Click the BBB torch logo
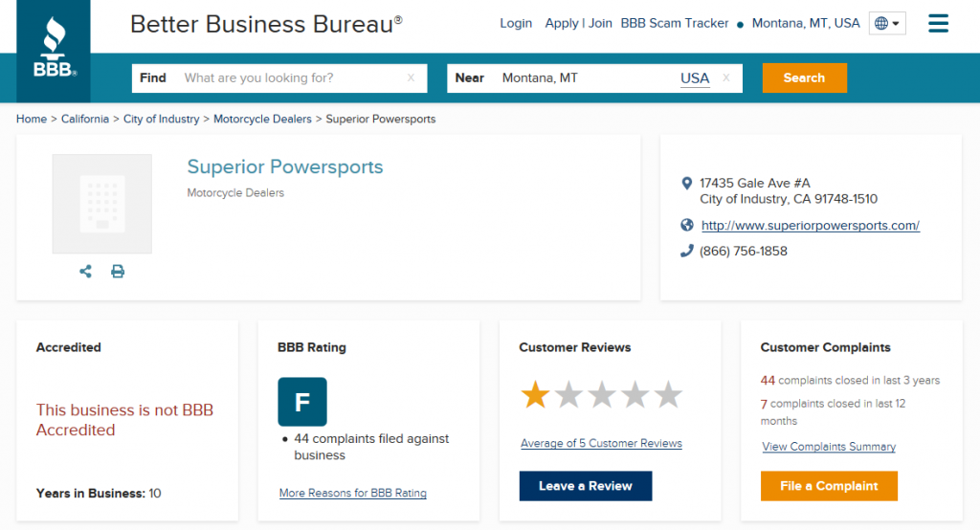Image resolution: width=980 pixels, height=530 pixels. coord(55,49)
